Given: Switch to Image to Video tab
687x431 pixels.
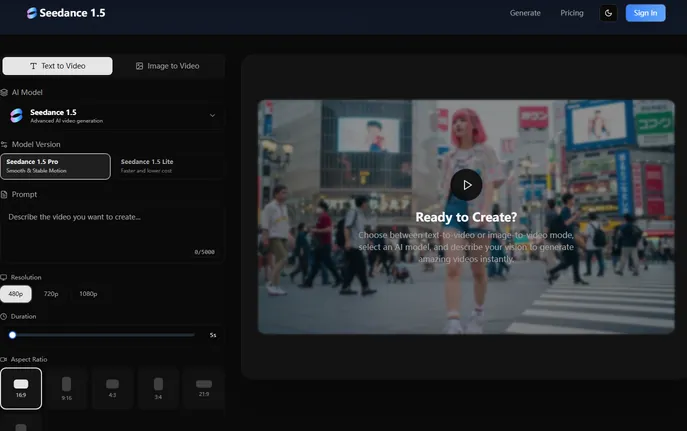Looking at the screenshot, I should coord(168,66).
